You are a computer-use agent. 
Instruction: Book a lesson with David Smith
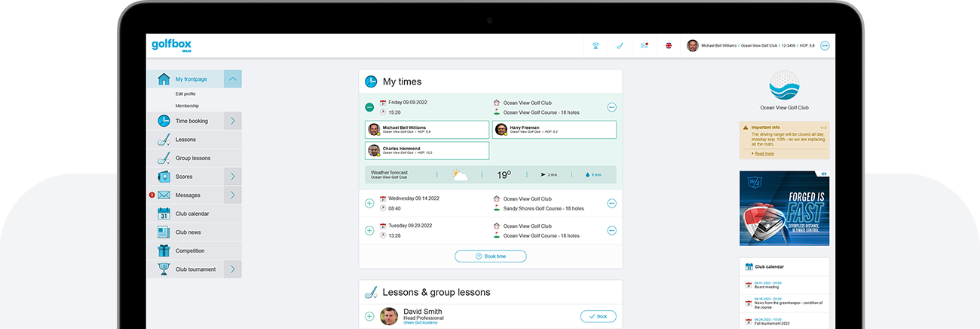point(598,316)
